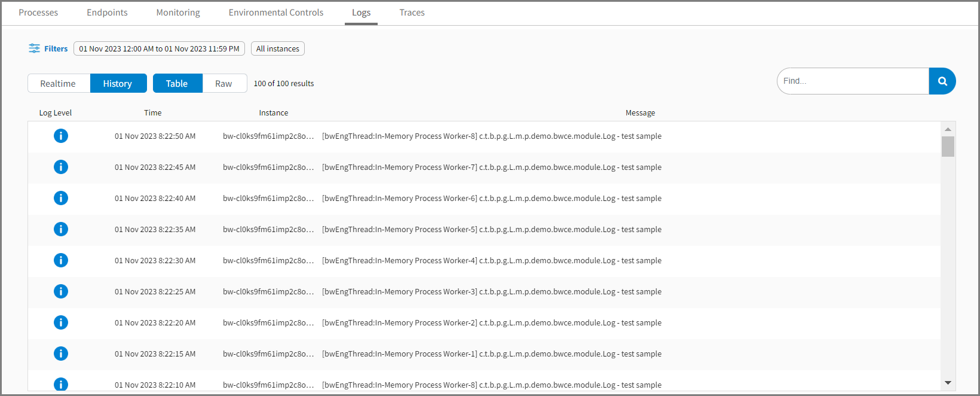Screen dimensions: 980x396
Task: Click info icon for 8:22:30 AM entry
Action: 61,261
